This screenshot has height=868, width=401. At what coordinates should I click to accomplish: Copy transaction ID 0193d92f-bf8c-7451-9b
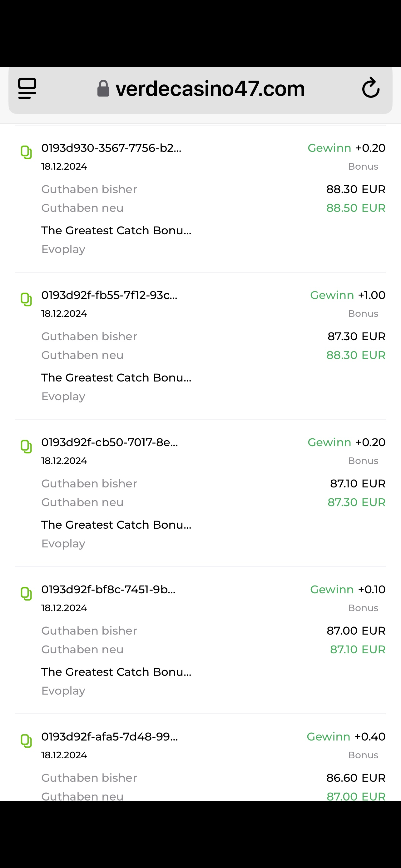(26, 594)
